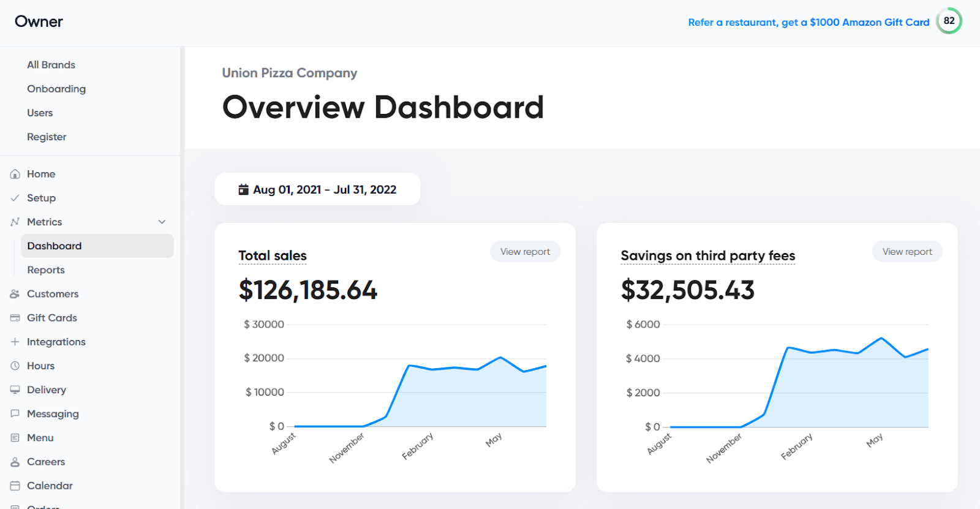Click the Hours clock icon
The height and width of the screenshot is (509, 980).
[x=15, y=366]
